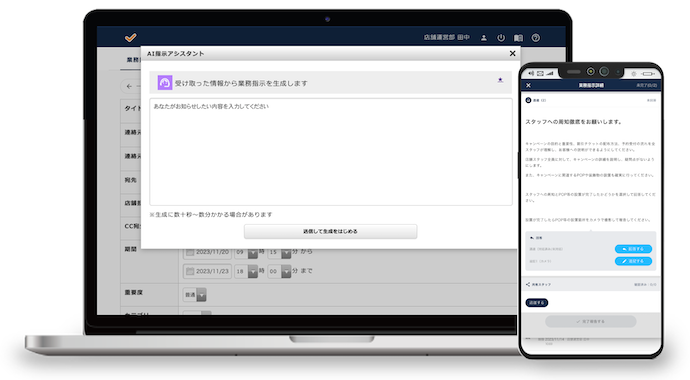Open the help question mark icon
690x380 pixels.
coord(536,38)
